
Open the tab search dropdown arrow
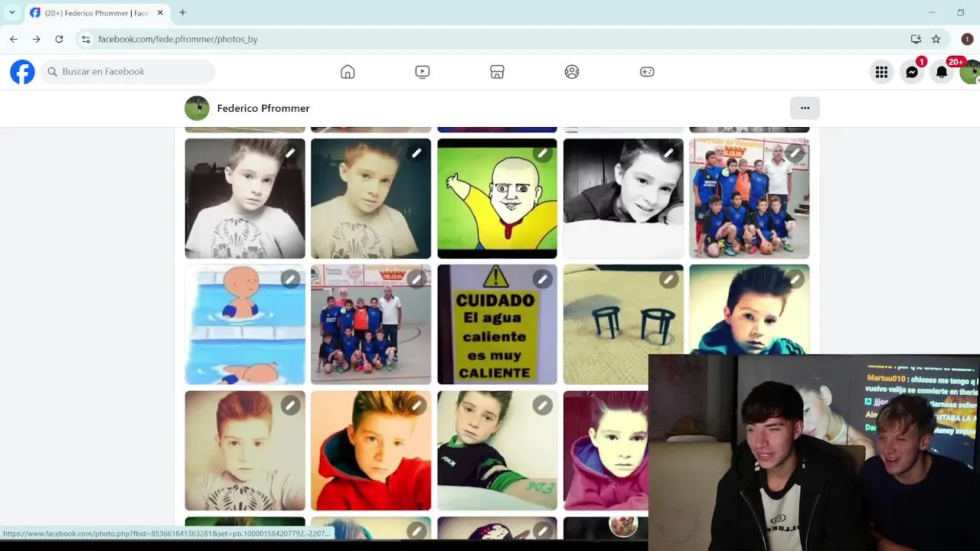[x=12, y=12]
